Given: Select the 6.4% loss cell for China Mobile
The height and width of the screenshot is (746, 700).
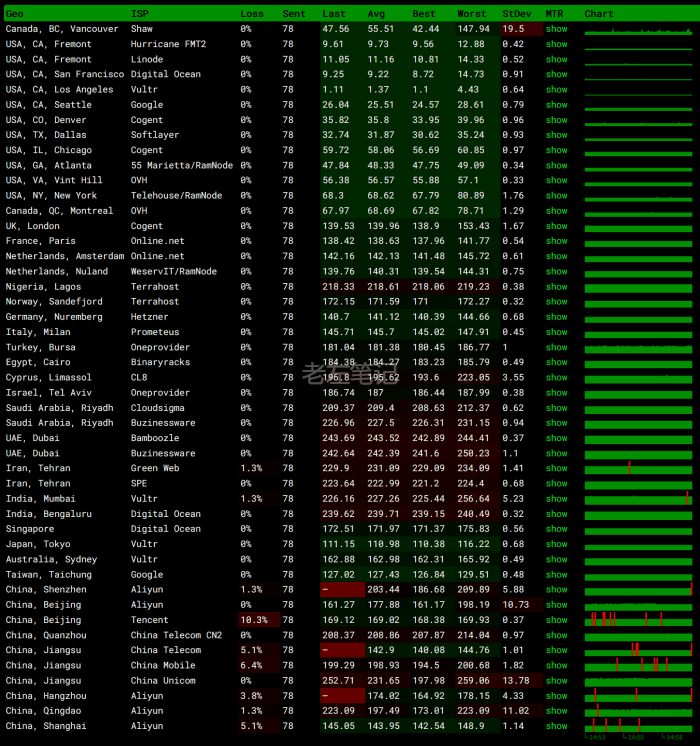Looking at the screenshot, I should click(x=259, y=666).
